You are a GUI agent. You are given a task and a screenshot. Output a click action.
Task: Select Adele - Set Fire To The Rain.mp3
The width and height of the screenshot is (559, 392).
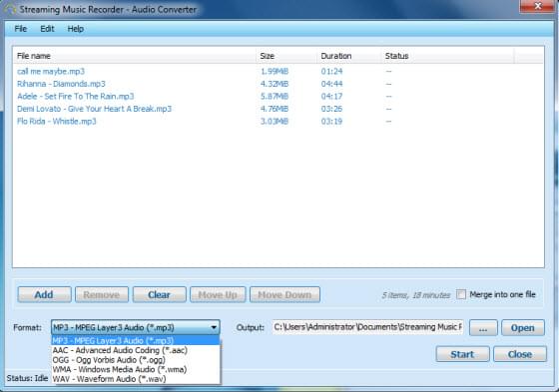(279, 96)
